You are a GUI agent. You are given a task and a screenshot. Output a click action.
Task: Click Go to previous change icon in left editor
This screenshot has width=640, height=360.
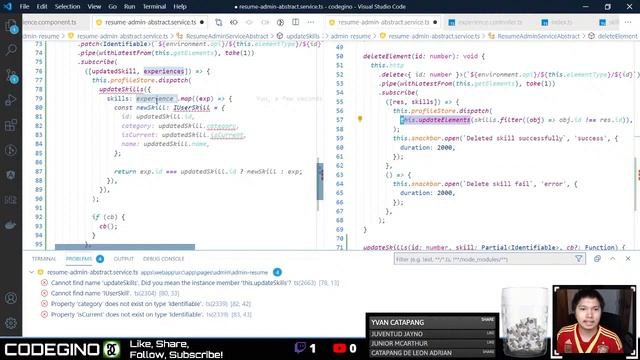[x=234, y=22]
